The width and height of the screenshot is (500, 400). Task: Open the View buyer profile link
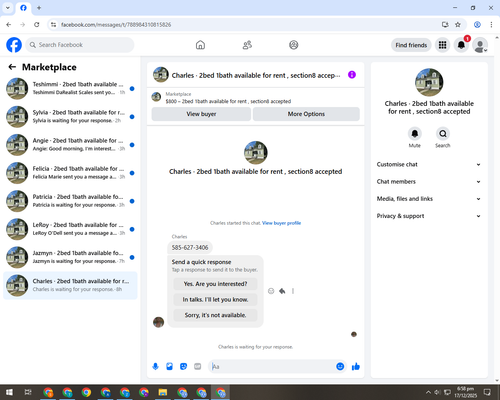282,223
